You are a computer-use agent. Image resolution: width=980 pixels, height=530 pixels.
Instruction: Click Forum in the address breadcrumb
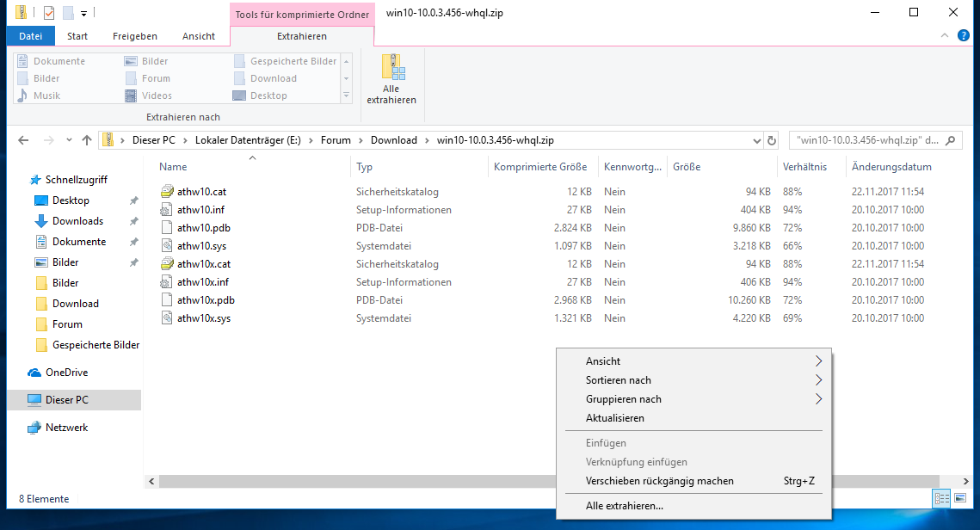[x=336, y=140]
